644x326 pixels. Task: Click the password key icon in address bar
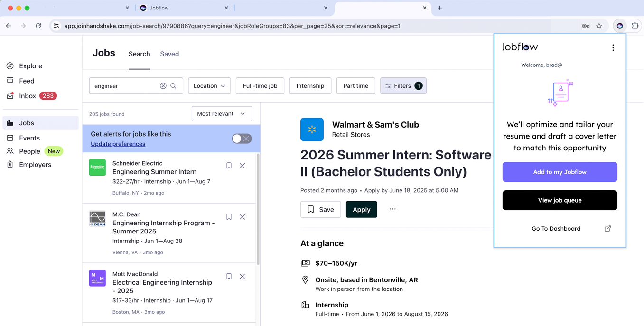586,26
